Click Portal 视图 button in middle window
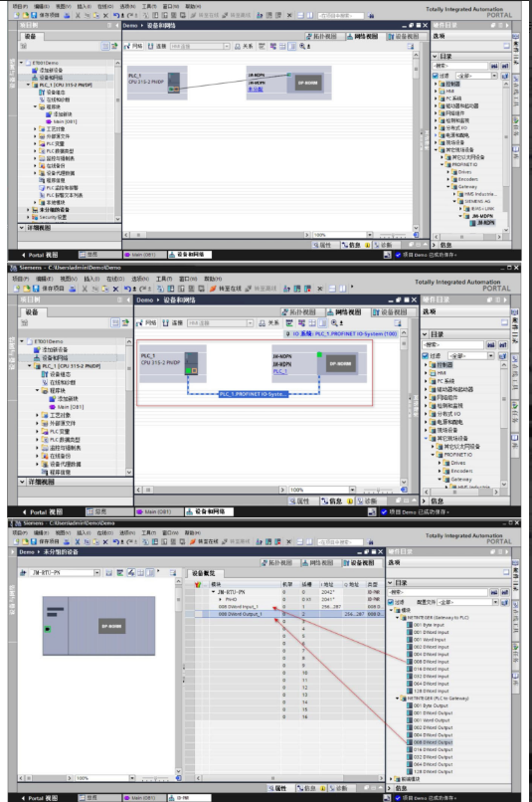Viewport: 532px width, 802px height. (x=42, y=511)
